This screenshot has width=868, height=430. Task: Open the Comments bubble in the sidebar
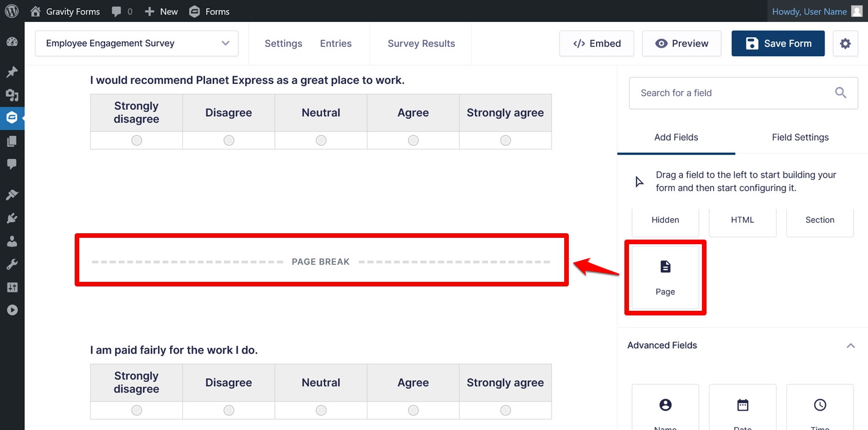tap(12, 164)
